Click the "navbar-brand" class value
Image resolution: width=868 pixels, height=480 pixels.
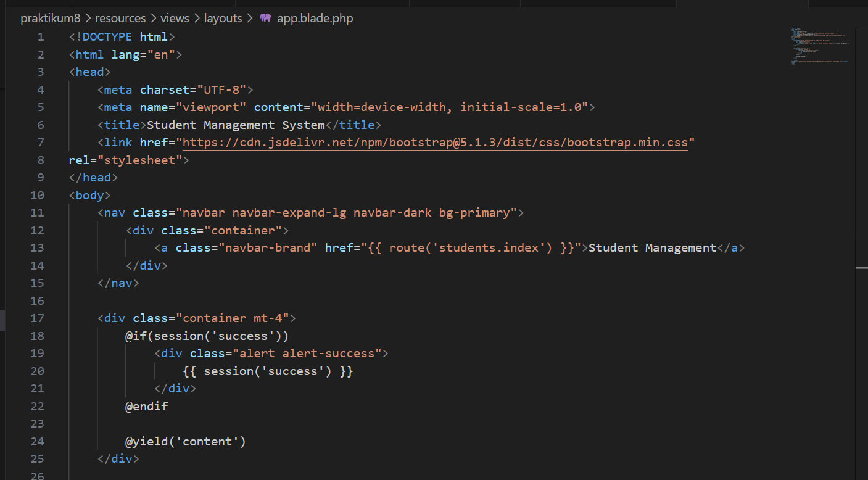point(268,248)
